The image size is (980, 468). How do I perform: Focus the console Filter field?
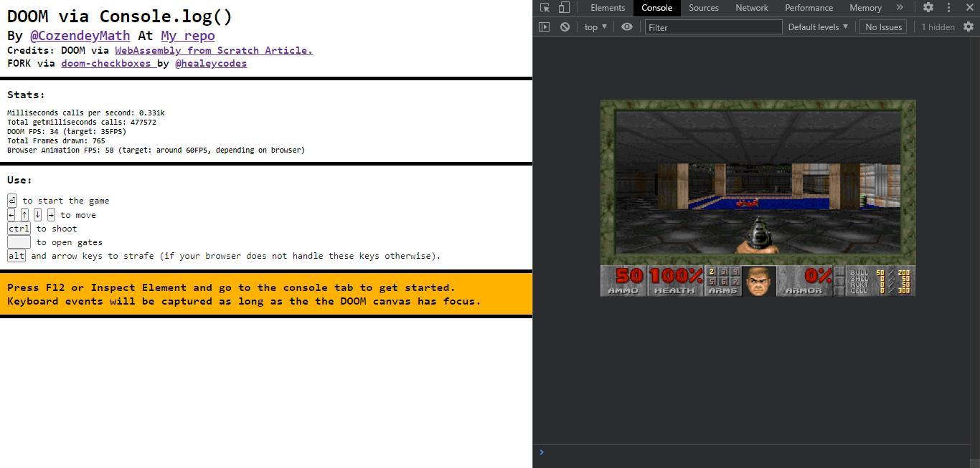pos(713,27)
